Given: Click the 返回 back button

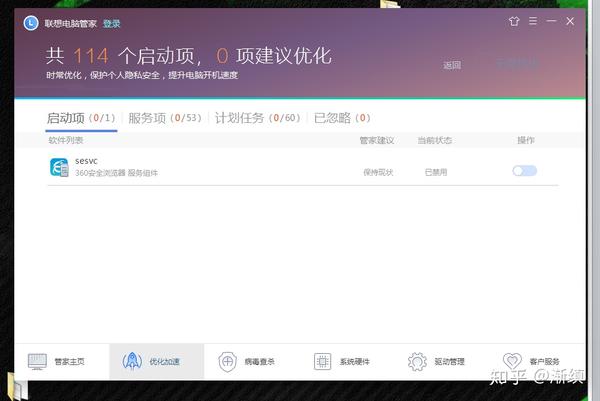Looking at the screenshot, I should [452, 65].
